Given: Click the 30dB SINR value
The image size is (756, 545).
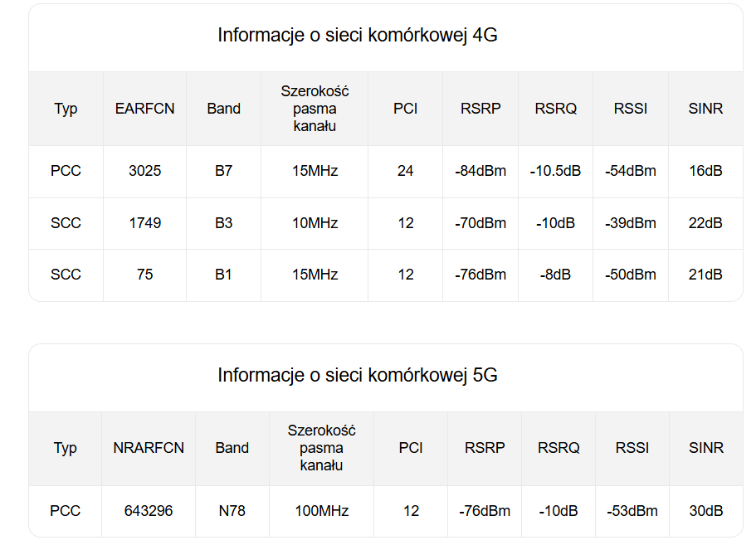Looking at the screenshot, I should [706, 511].
